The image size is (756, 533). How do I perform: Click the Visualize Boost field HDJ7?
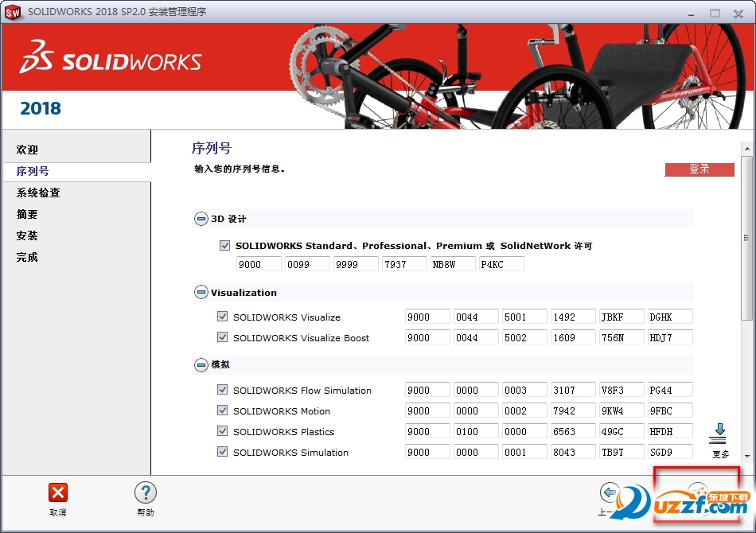point(670,337)
